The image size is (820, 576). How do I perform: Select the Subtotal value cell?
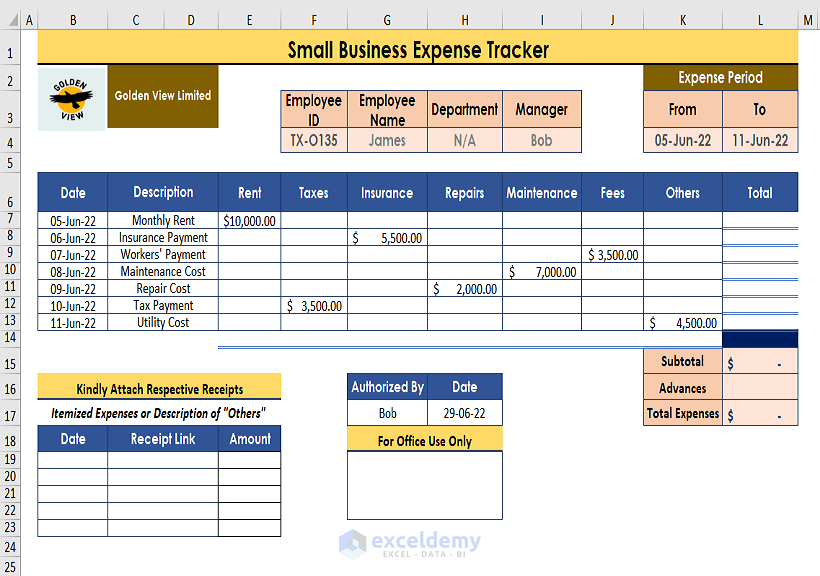coord(760,361)
